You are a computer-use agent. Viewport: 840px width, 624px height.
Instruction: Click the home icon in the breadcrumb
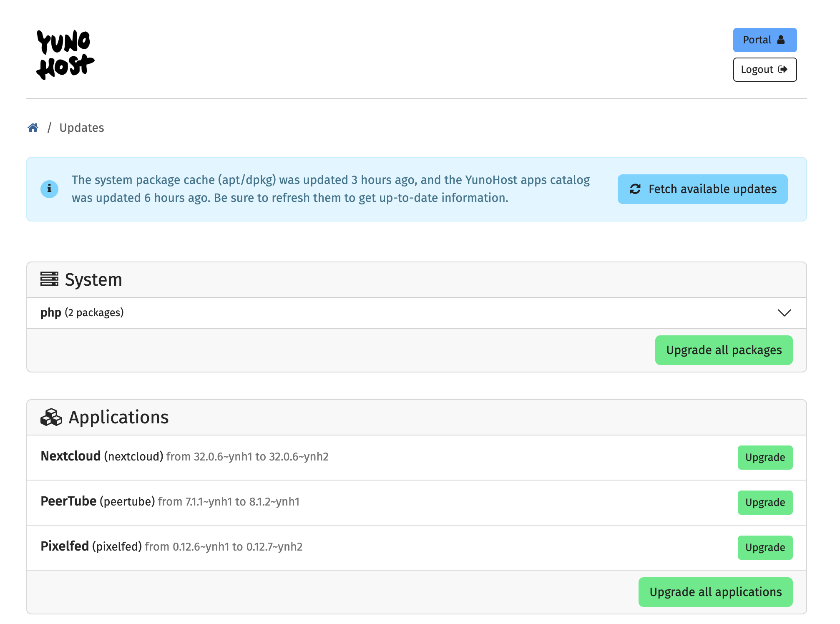click(x=33, y=127)
